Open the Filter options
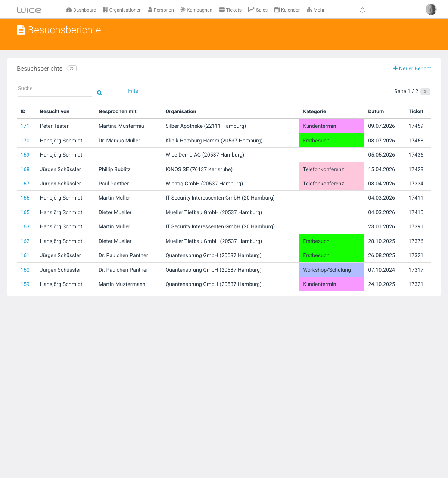Viewport: 448px width, 478px height. [134, 91]
